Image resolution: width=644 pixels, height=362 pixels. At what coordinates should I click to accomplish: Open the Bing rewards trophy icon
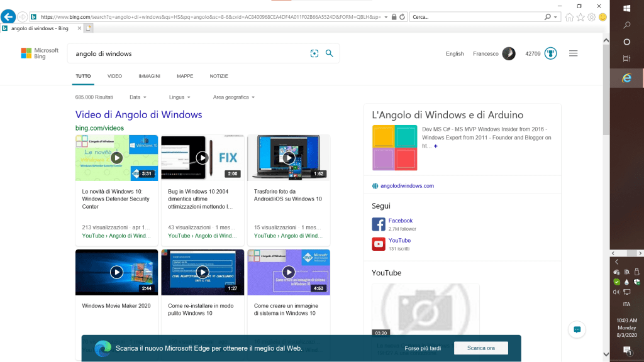[x=551, y=53]
